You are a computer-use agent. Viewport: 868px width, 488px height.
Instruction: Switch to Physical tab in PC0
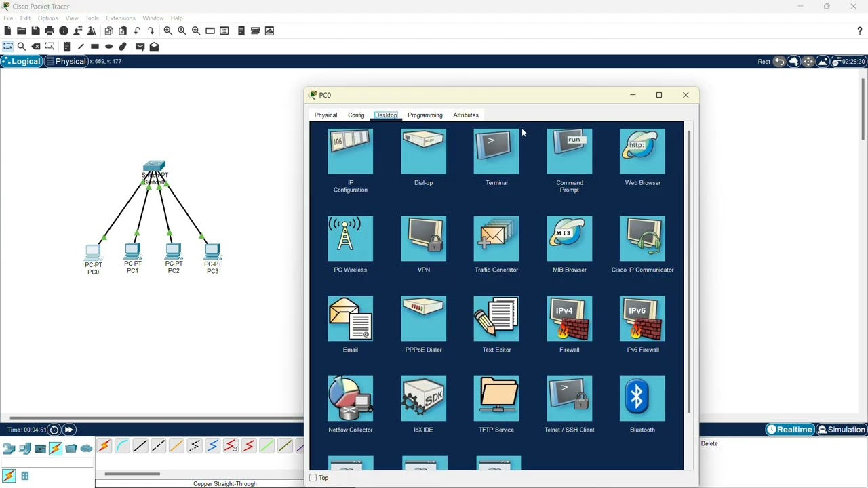tap(325, 115)
